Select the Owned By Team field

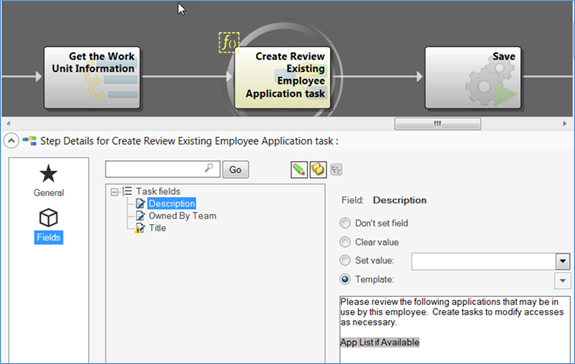coord(182,216)
